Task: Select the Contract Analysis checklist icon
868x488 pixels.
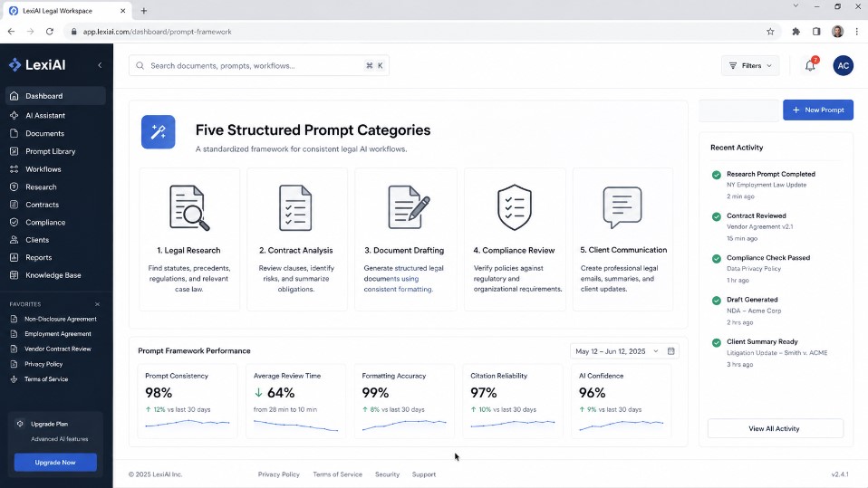Action: 295,208
